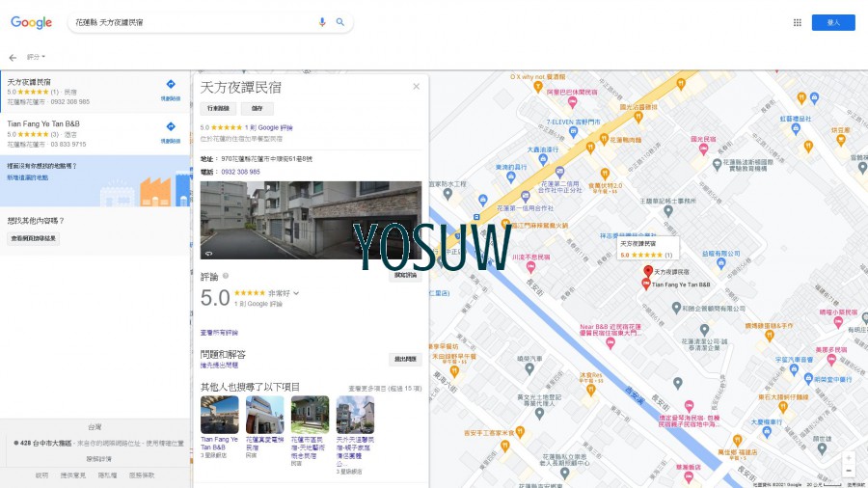This screenshot has width=868, height=488.
Task: Open the 查看所有評論 link
Action: click(x=219, y=332)
